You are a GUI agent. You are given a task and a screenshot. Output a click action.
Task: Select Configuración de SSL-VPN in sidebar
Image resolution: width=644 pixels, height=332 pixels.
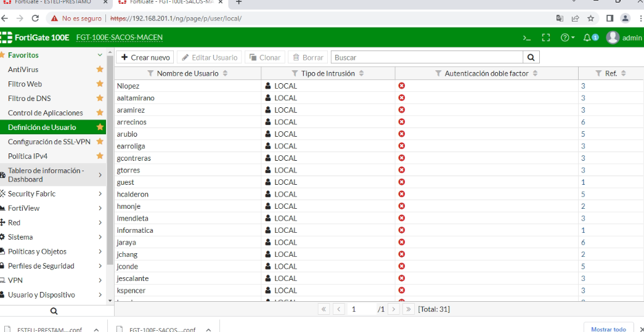tap(49, 142)
